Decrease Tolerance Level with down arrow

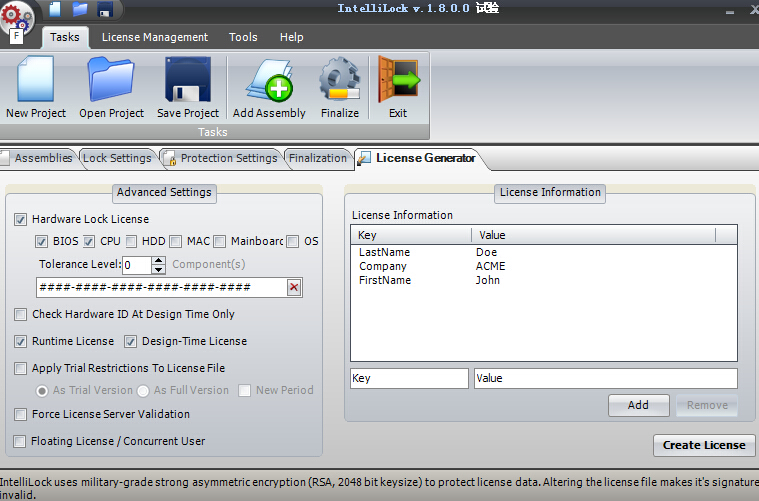coord(158,270)
